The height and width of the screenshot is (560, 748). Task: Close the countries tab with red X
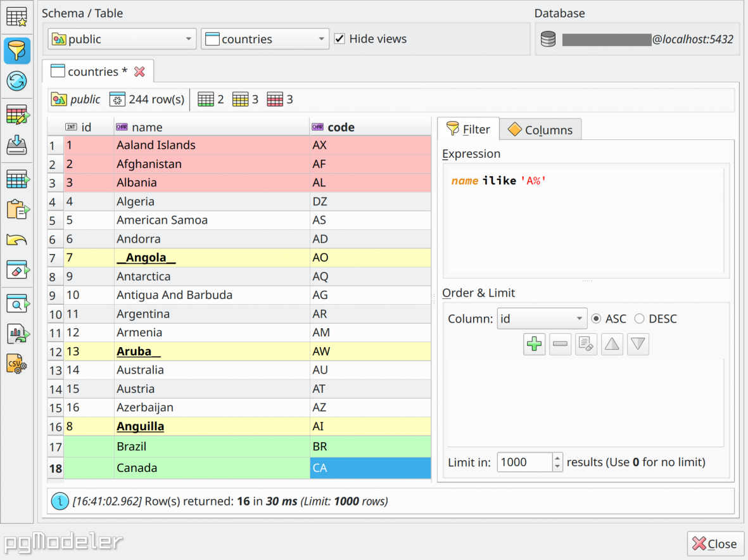139,72
